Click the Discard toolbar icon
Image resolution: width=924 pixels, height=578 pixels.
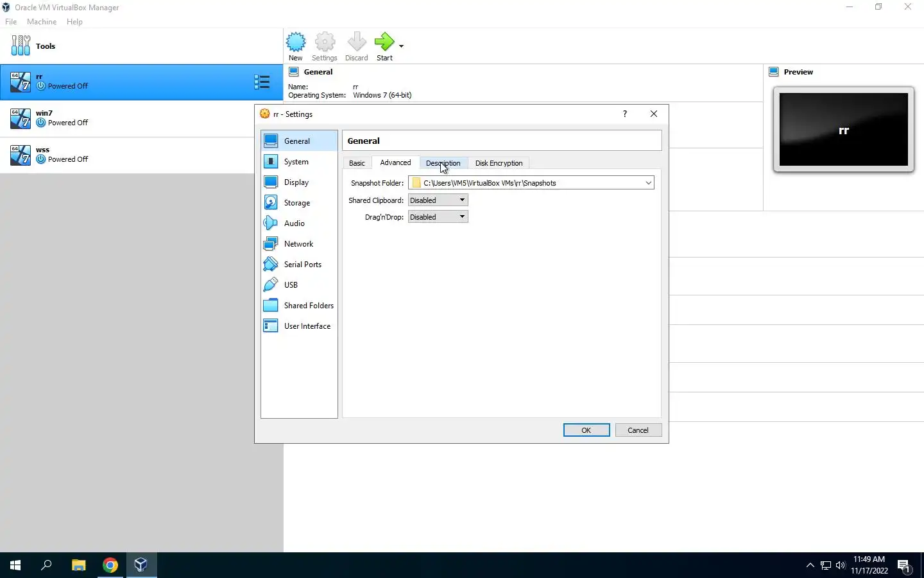[357, 46]
